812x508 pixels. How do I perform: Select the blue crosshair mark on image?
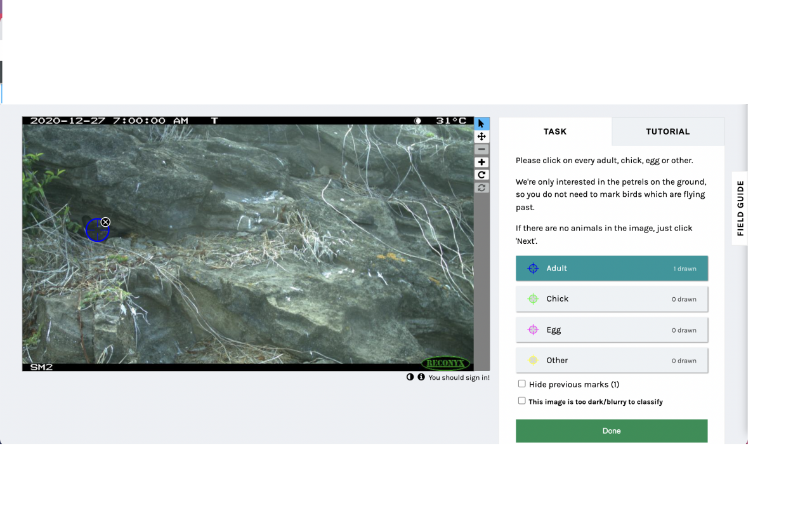[97, 230]
